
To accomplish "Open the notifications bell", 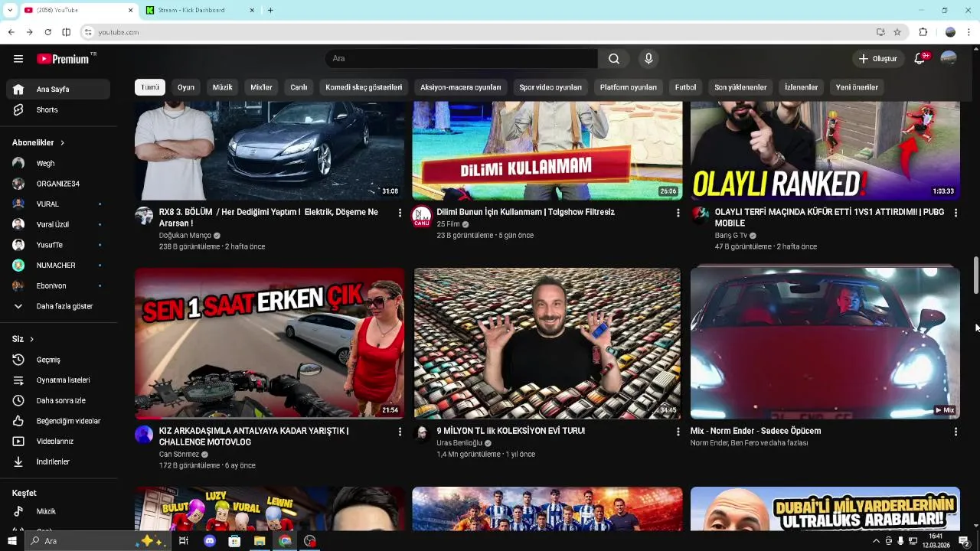I will (920, 59).
